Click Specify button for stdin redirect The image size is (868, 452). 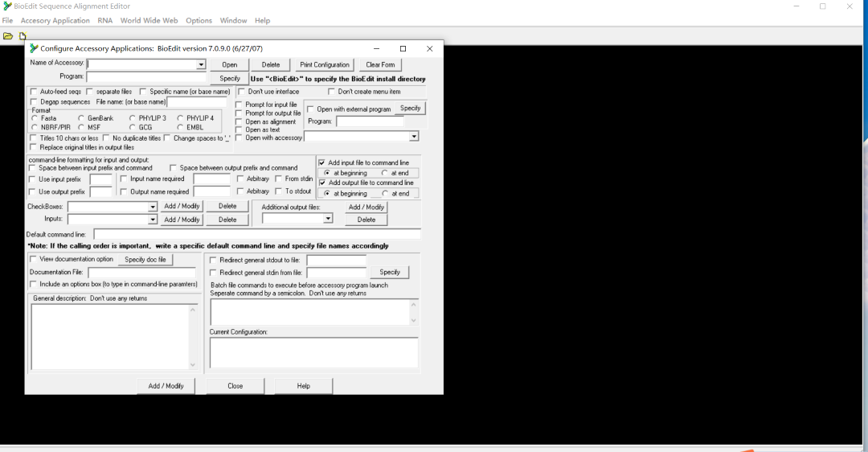390,272
